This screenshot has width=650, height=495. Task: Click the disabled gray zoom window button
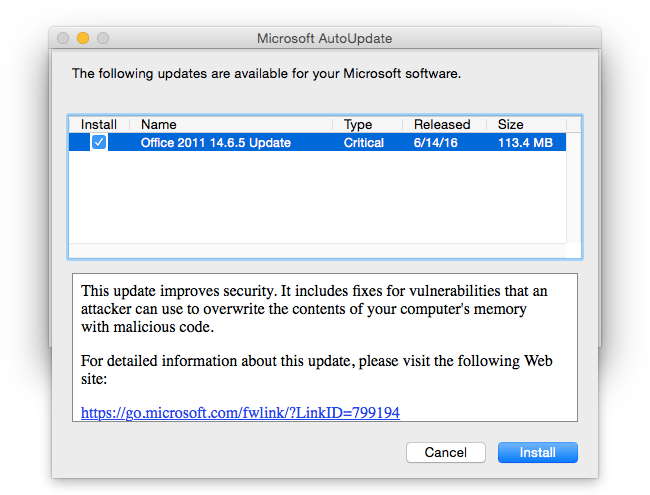[103, 38]
